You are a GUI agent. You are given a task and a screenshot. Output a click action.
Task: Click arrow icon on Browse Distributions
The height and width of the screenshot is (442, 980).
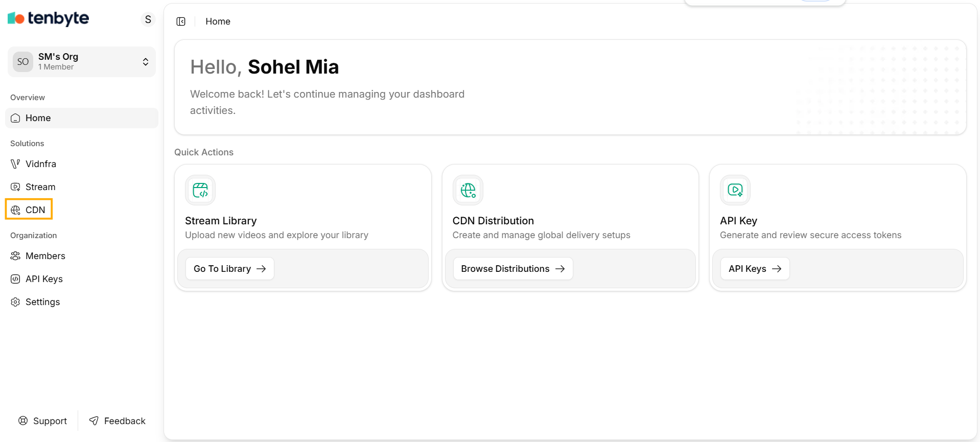(x=560, y=269)
